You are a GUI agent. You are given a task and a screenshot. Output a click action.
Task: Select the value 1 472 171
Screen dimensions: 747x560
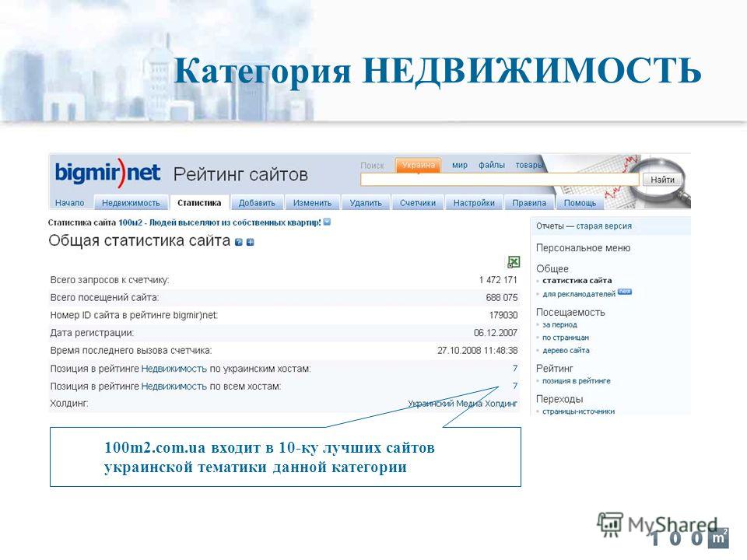[x=498, y=280]
